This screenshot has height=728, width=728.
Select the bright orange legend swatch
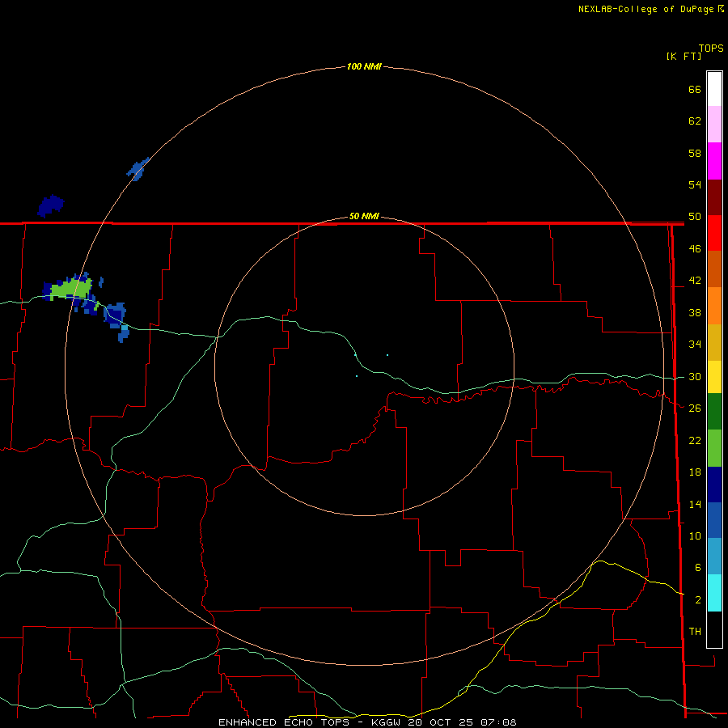click(x=714, y=306)
